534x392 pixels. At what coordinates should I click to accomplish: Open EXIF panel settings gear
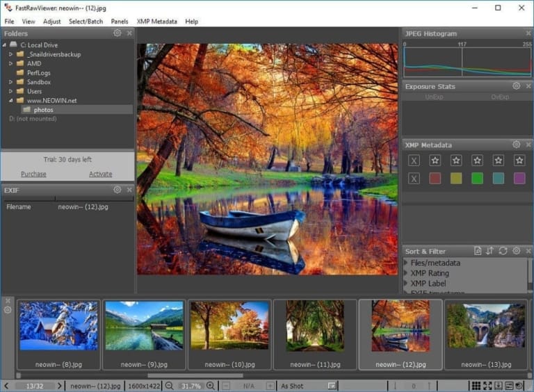[117, 190]
